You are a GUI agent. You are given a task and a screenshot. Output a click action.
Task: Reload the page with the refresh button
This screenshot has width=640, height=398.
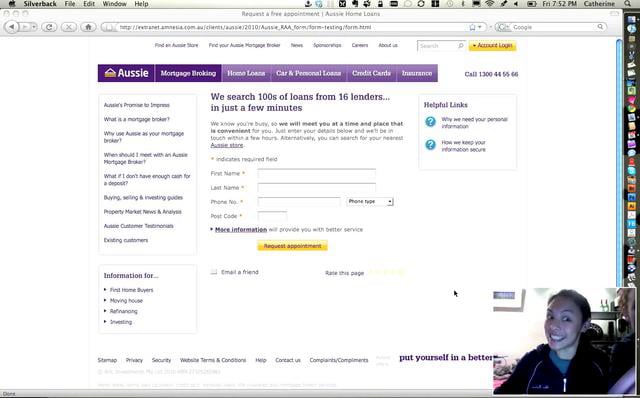pyautogui.click(x=49, y=27)
